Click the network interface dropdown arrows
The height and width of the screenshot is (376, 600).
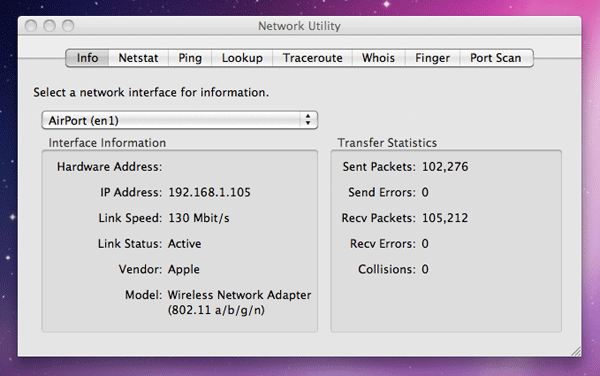coord(308,120)
